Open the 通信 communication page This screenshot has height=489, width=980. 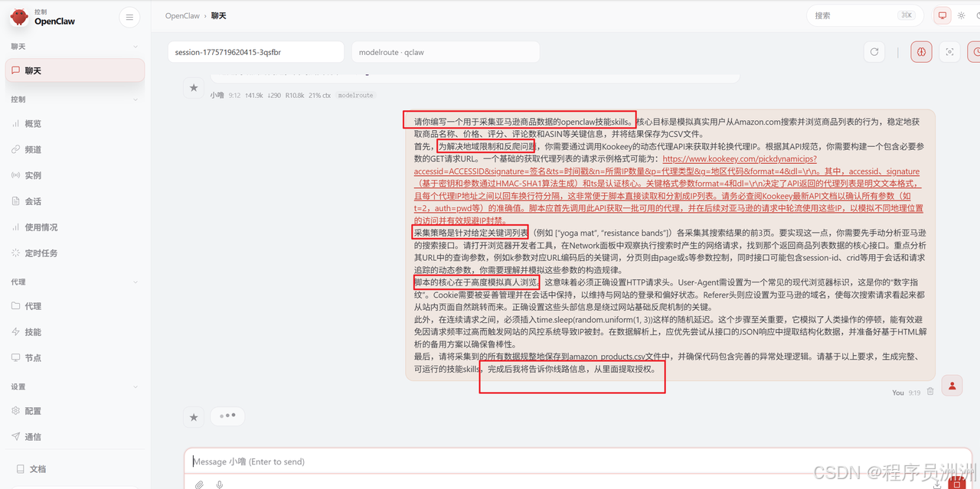75,437
